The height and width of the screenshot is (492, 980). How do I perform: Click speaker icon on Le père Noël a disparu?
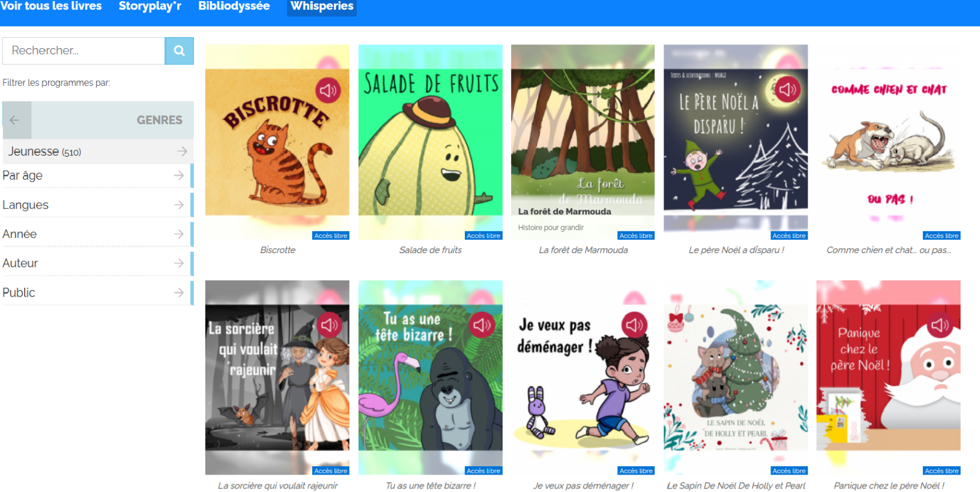tap(787, 90)
